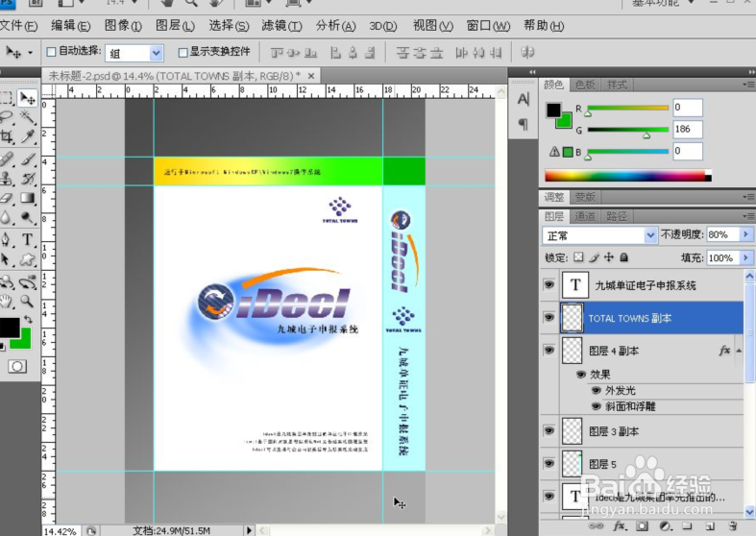Hide the 图层 3 副本 layer
The height and width of the screenshot is (536, 756).
[549, 430]
